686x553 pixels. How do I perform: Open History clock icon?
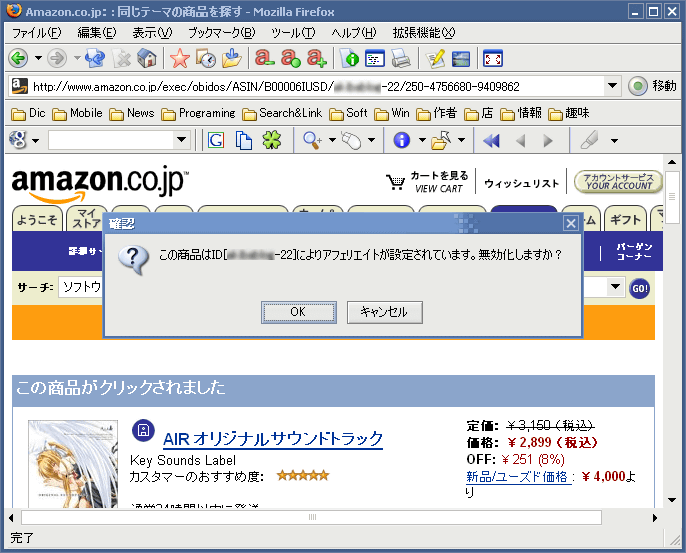(205, 58)
